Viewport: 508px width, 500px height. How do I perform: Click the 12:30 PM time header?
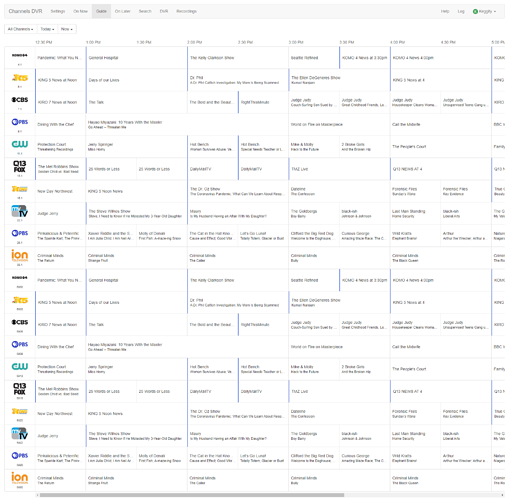44,42
